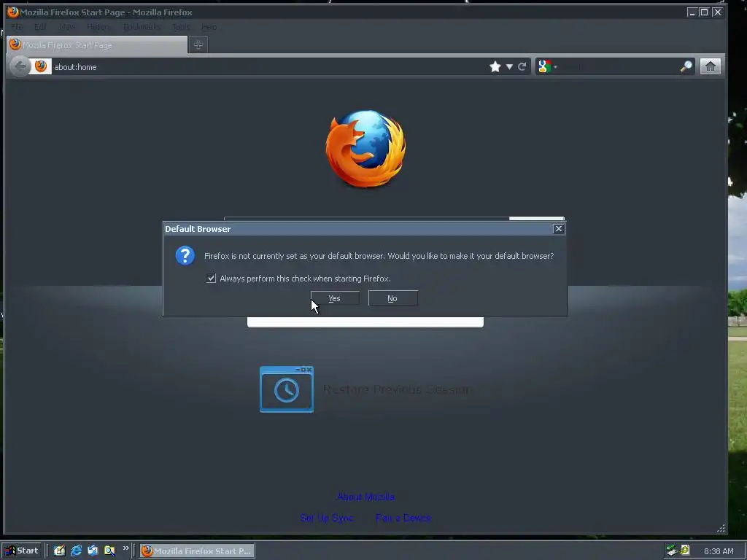
Task: Click the Firefox icon in title bar
Action: click(x=13, y=12)
